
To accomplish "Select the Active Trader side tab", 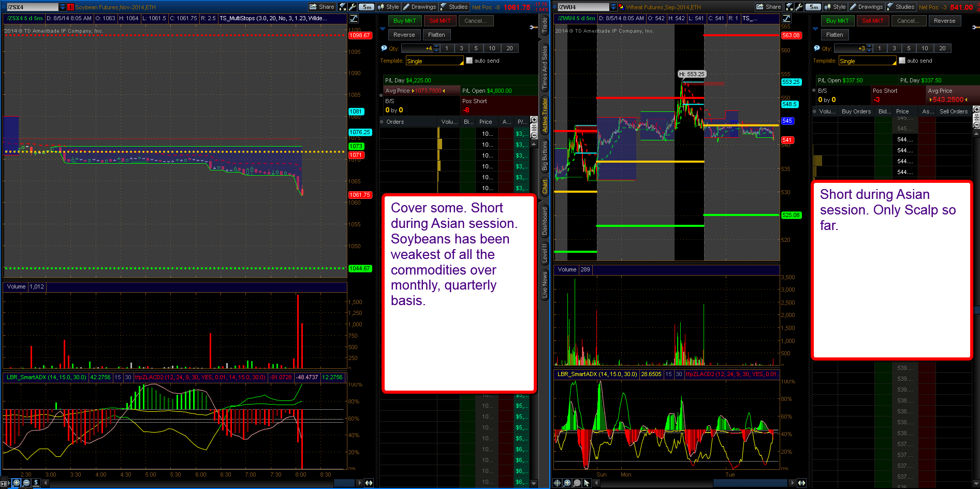I will [545, 114].
